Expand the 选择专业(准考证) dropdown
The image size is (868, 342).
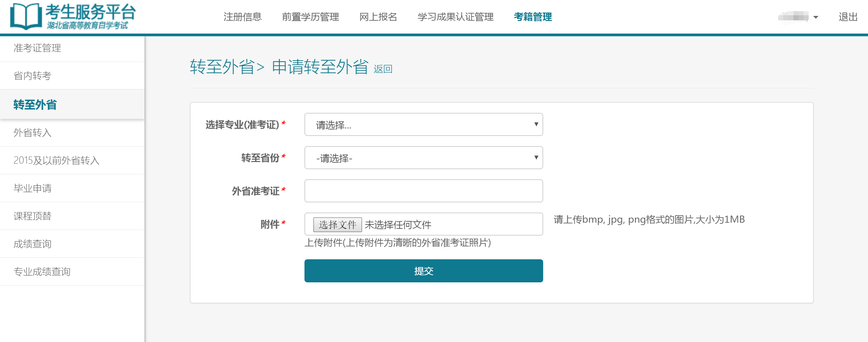click(x=423, y=125)
